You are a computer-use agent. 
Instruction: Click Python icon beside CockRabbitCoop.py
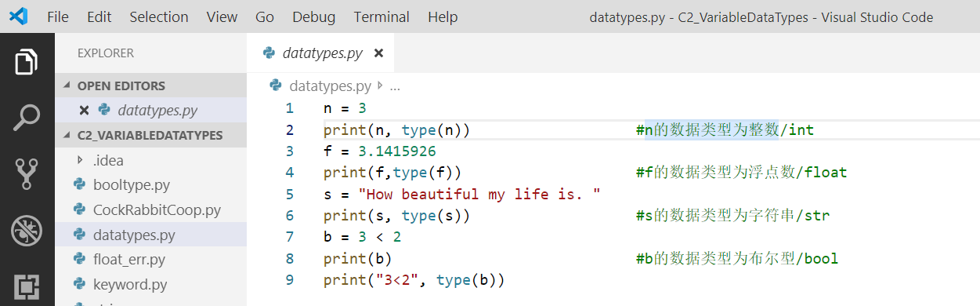(x=79, y=209)
